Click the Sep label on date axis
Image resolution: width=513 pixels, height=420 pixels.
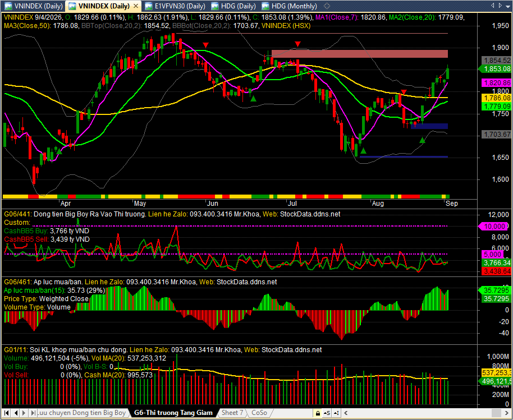[x=452, y=204]
